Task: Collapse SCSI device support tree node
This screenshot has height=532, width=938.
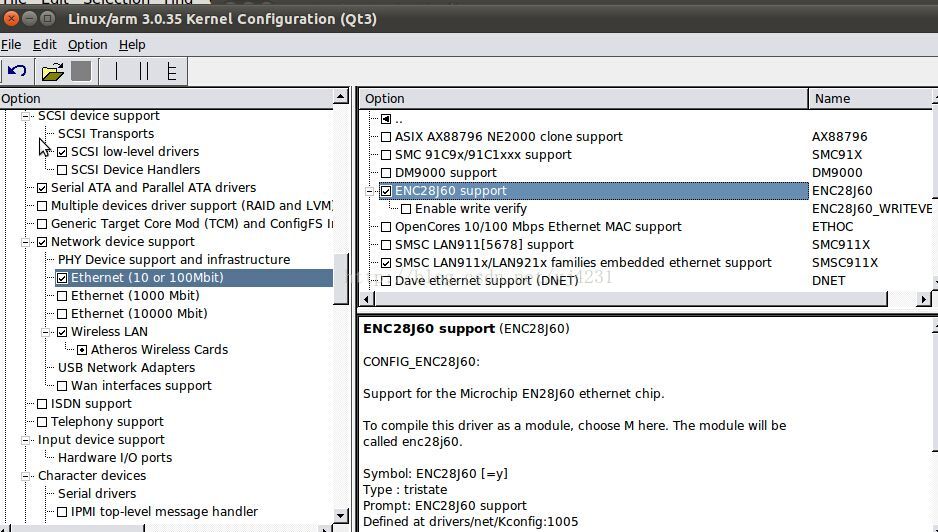Action: tap(26, 116)
